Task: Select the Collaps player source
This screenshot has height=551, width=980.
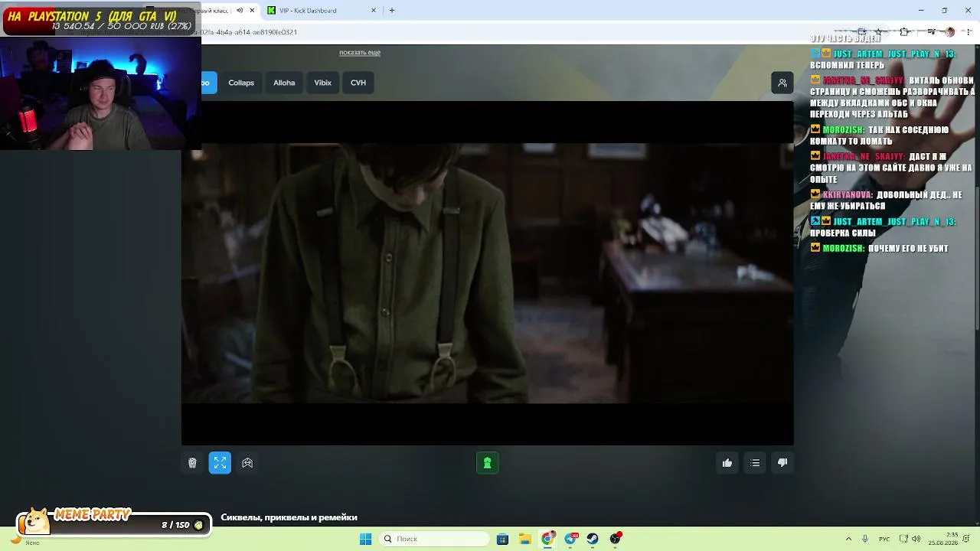Action: 241,83
